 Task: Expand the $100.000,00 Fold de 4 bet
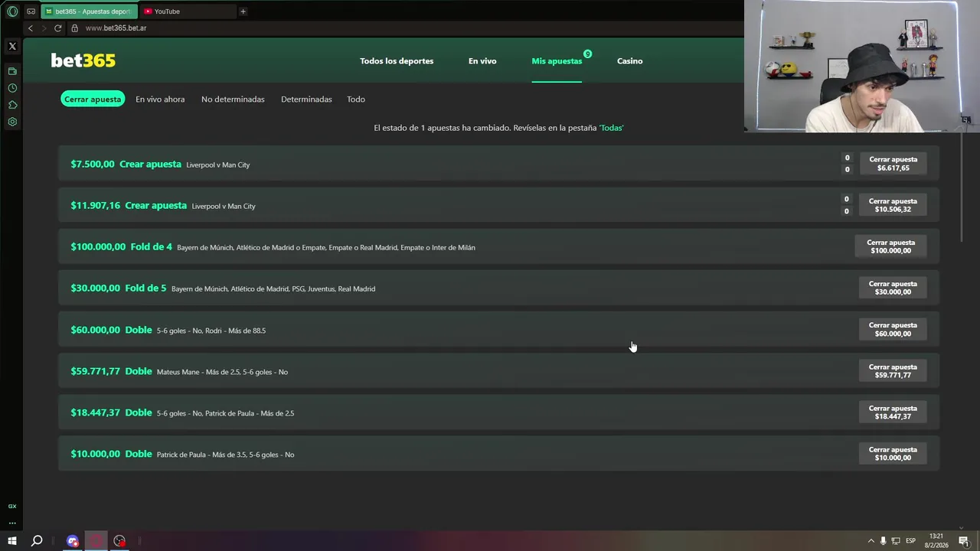(498, 246)
